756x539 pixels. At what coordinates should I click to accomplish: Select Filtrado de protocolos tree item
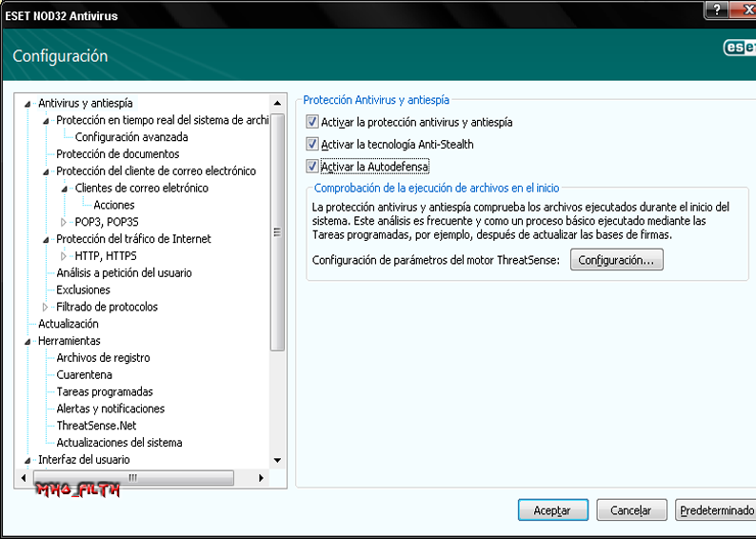pos(107,307)
